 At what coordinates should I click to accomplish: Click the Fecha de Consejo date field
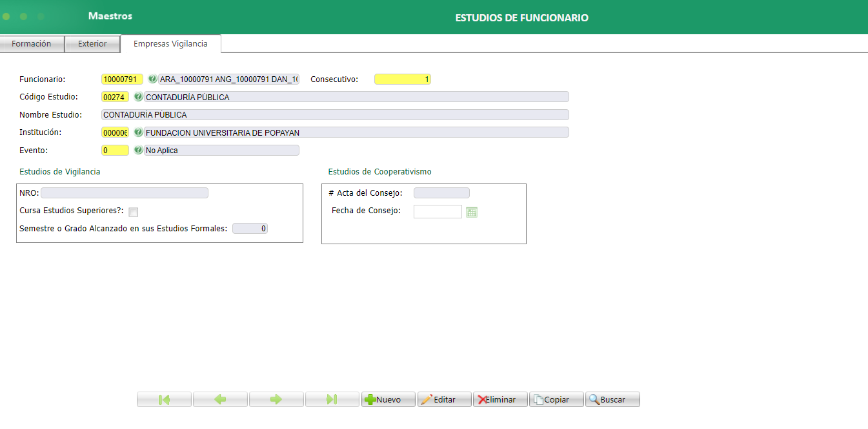[x=438, y=211]
